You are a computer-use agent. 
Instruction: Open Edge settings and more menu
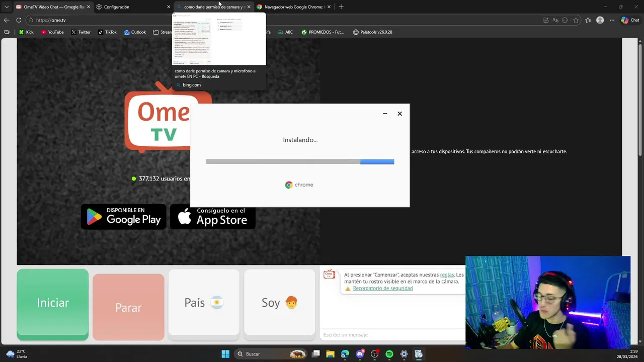612,20
